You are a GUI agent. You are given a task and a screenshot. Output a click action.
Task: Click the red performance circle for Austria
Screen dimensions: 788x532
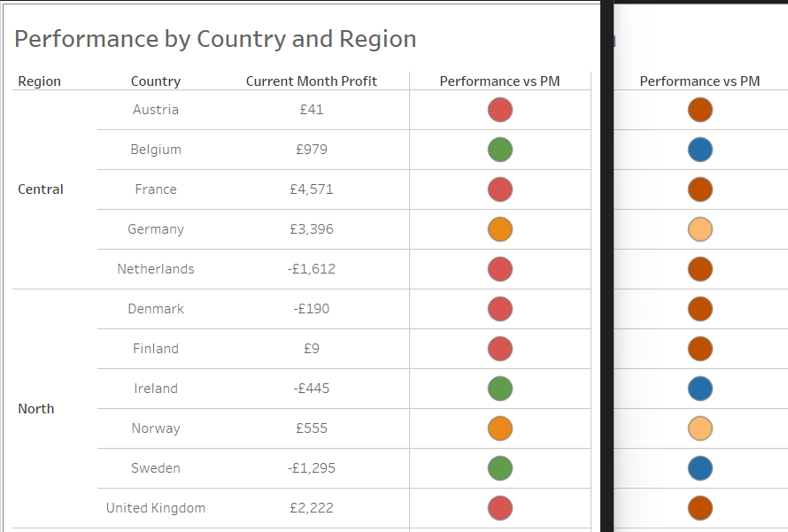coord(500,110)
